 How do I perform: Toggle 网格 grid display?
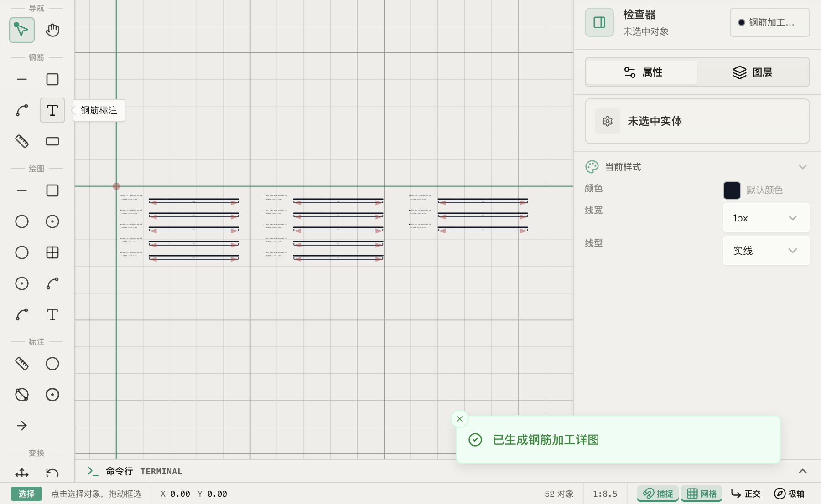click(701, 494)
